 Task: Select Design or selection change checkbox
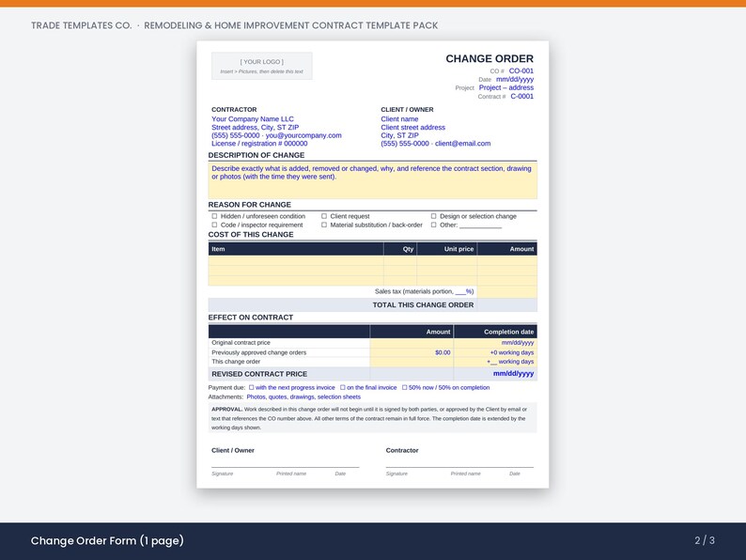[x=433, y=216]
